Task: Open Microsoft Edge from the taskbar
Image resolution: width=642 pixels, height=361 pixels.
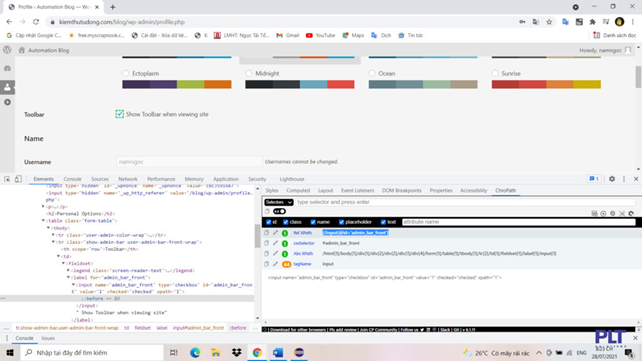Action: click(195, 352)
